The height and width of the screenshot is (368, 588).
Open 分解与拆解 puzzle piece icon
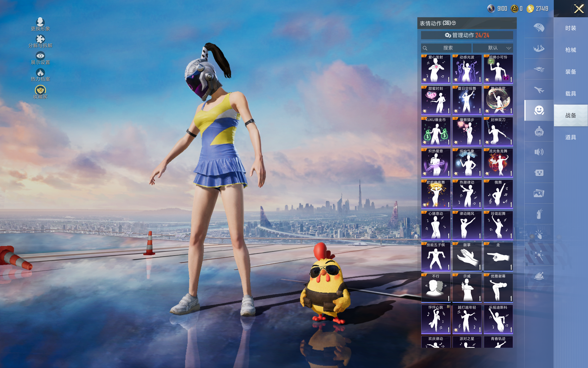40,39
